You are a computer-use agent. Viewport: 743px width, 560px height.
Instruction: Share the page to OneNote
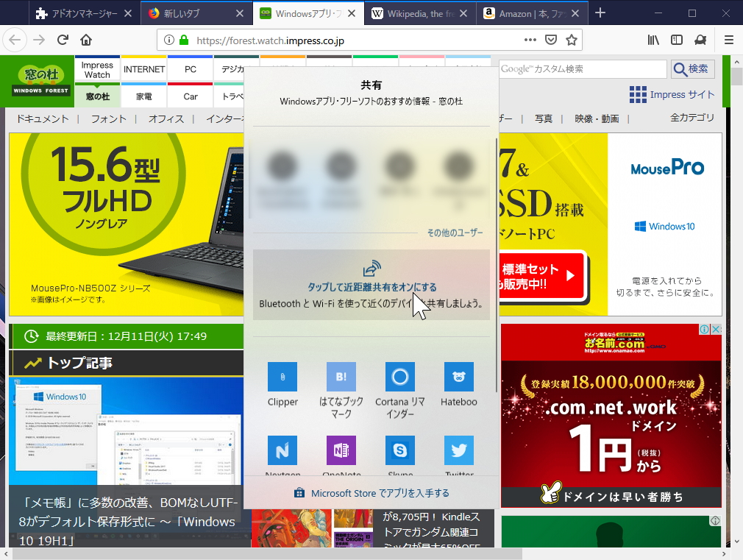(x=341, y=450)
